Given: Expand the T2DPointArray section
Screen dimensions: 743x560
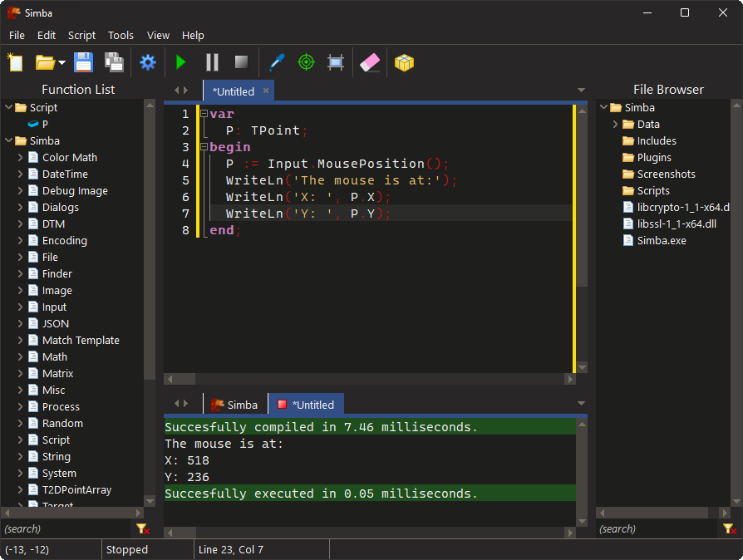Looking at the screenshot, I should coord(20,490).
